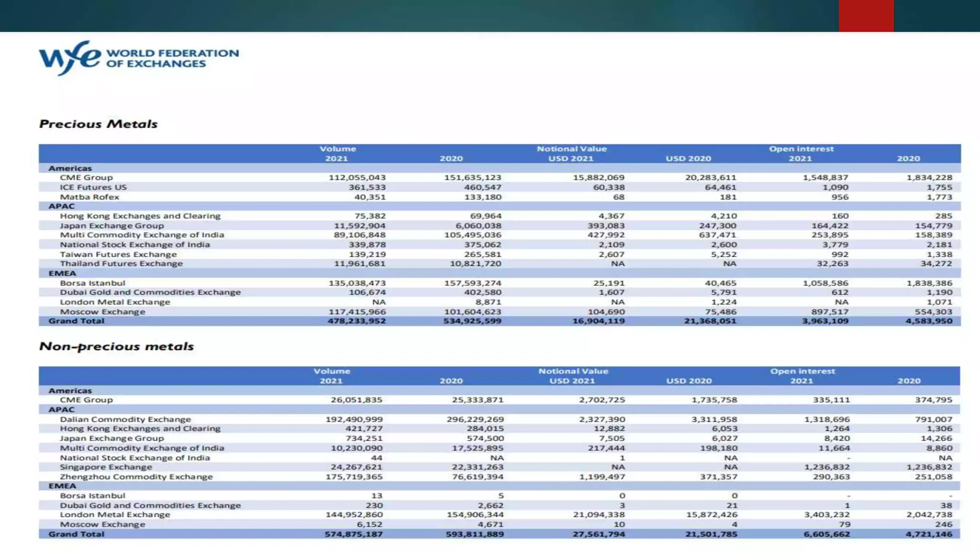Select the Precious Metals section heading
The height and width of the screenshot is (551, 980).
(98, 124)
